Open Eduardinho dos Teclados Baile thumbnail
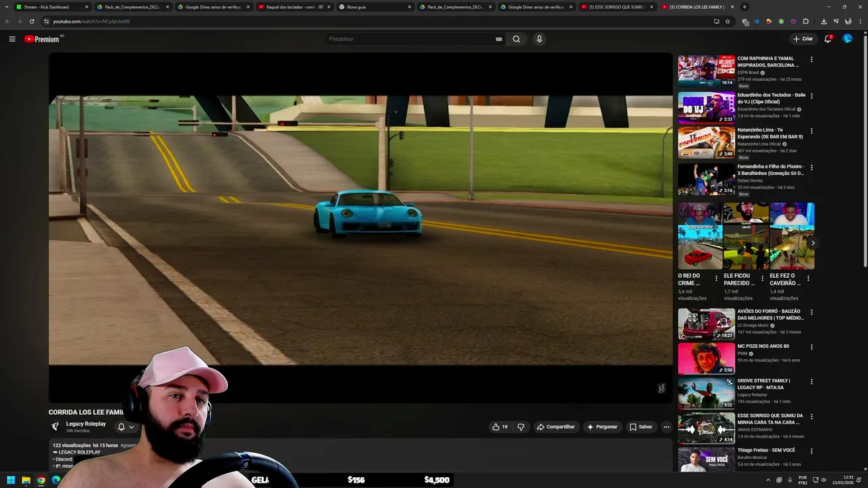The image size is (868, 488). point(706,107)
